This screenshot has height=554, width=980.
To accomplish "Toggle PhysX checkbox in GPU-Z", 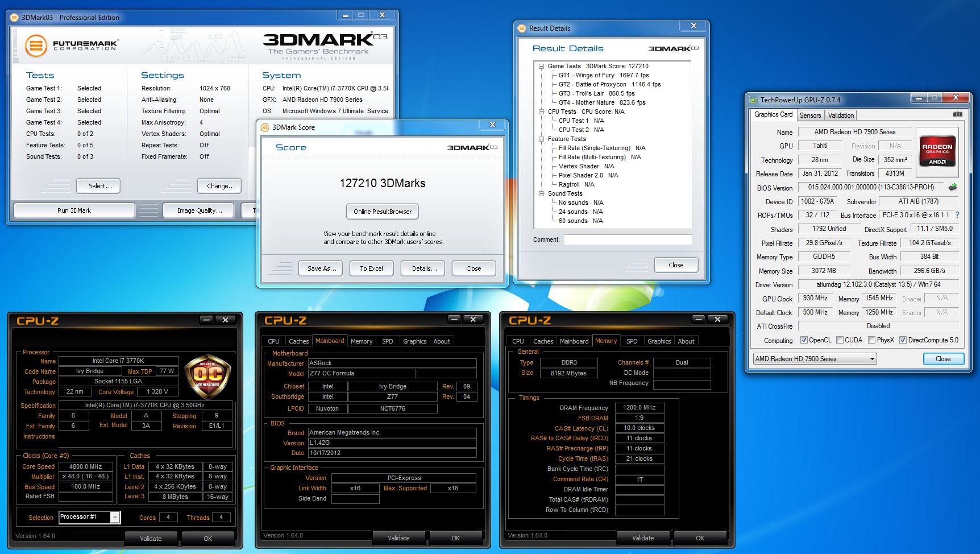I will tap(871, 340).
